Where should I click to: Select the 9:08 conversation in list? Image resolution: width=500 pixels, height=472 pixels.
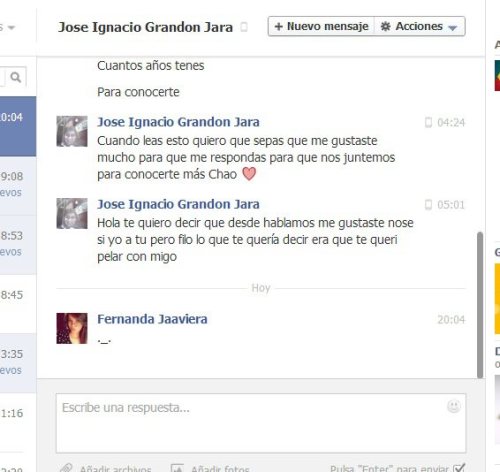pos(18,186)
